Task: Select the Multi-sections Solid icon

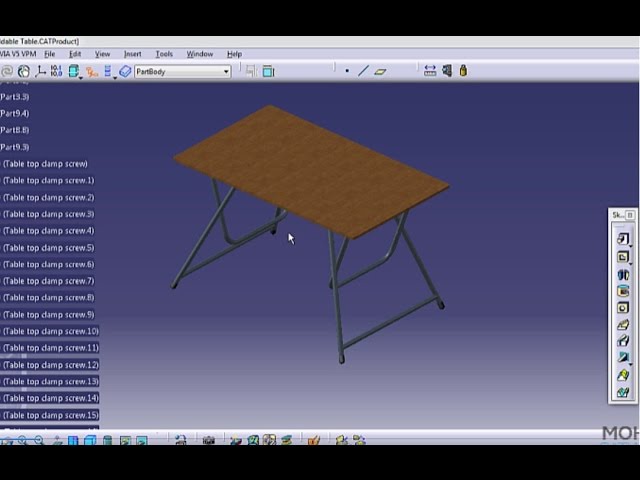Action: click(623, 375)
